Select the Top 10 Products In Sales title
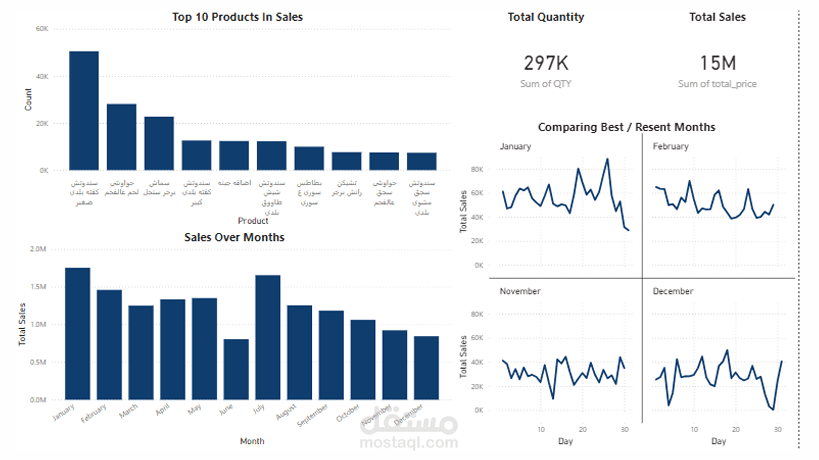Viewport: 819px width, 460px height. pos(238,17)
